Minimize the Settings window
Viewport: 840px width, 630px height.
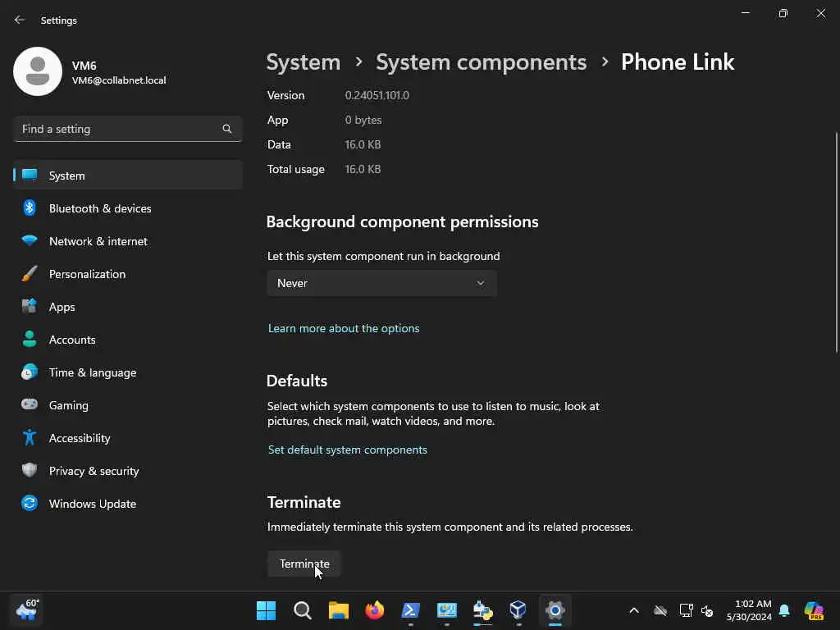(745, 13)
